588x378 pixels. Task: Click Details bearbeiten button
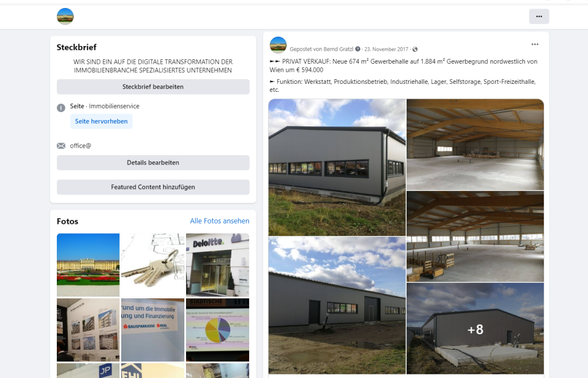click(x=153, y=163)
